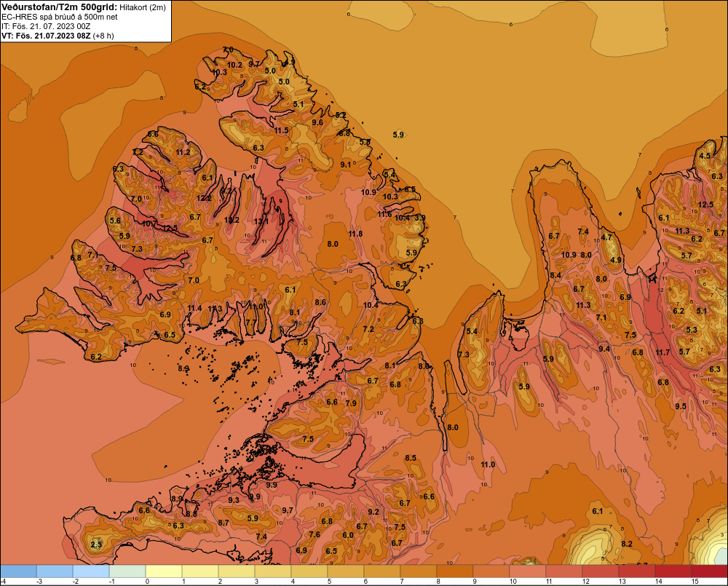The image size is (728, 586).
Task: Click the legend color band between 14 and 15
Action: click(x=673, y=571)
